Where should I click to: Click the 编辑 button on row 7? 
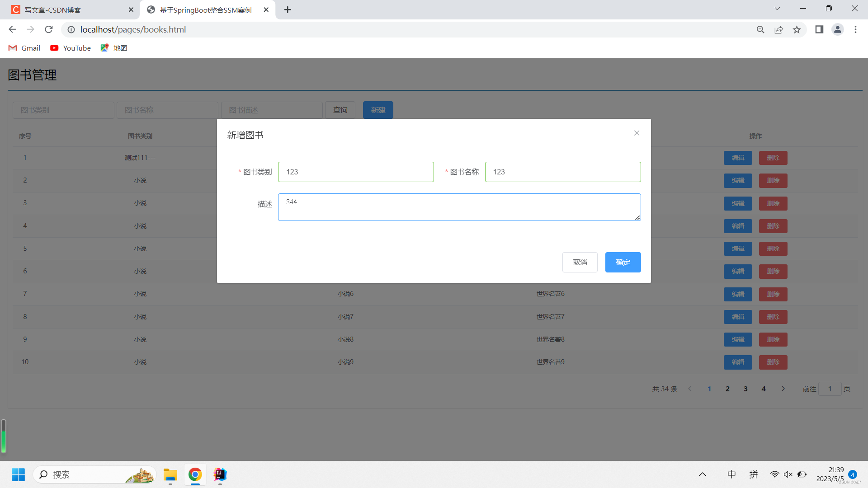point(737,294)
